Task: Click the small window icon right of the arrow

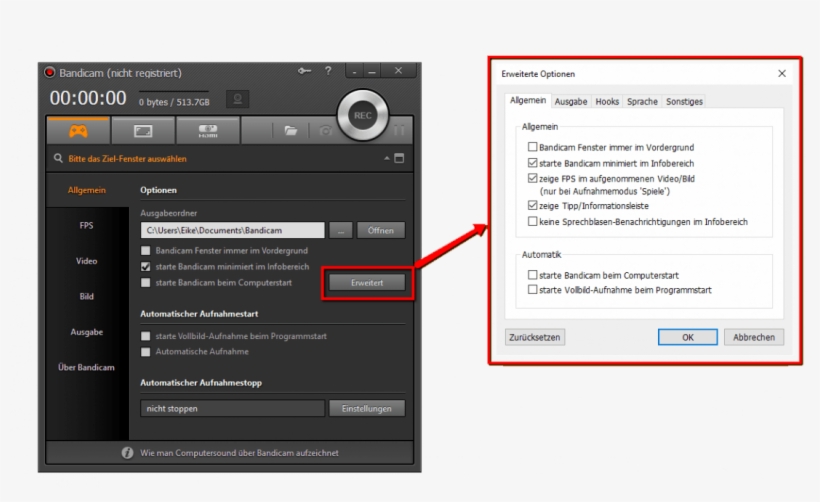Action: tap(399, 158)
